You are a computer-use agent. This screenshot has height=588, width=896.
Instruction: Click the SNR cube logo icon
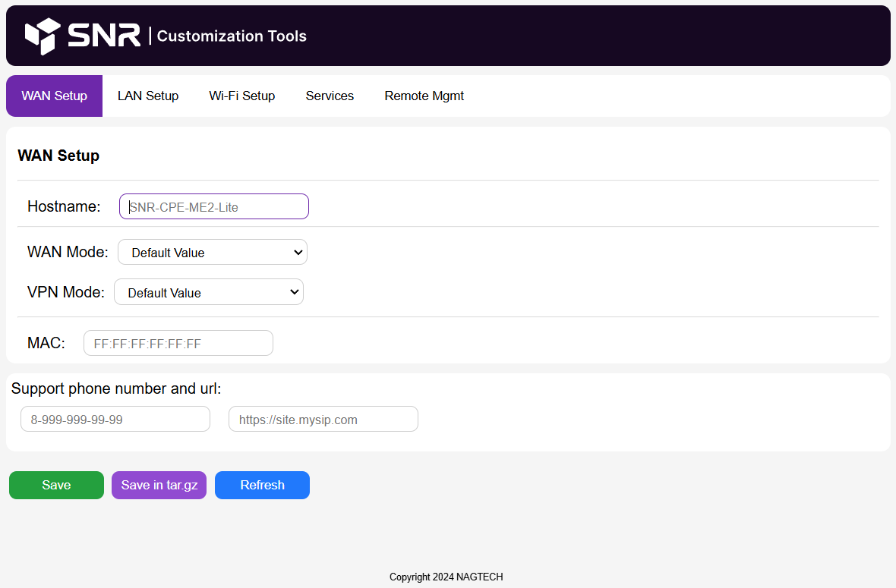pos(43,36)
